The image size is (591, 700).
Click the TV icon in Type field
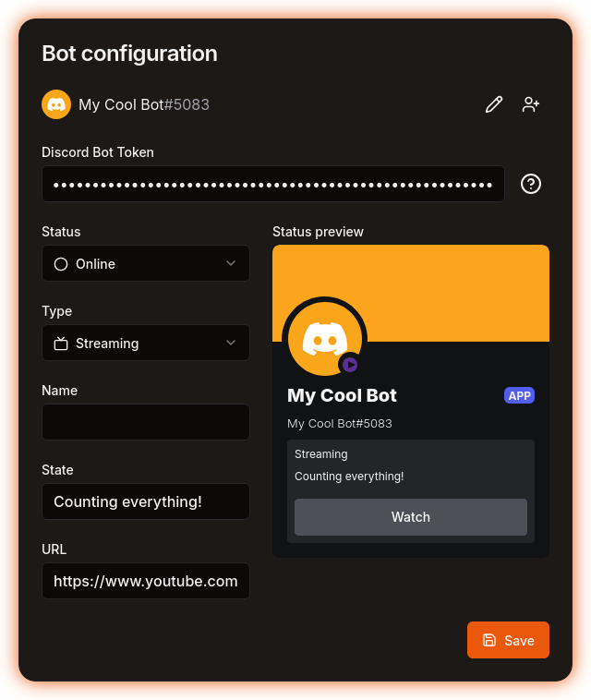(x=61, y=344)
